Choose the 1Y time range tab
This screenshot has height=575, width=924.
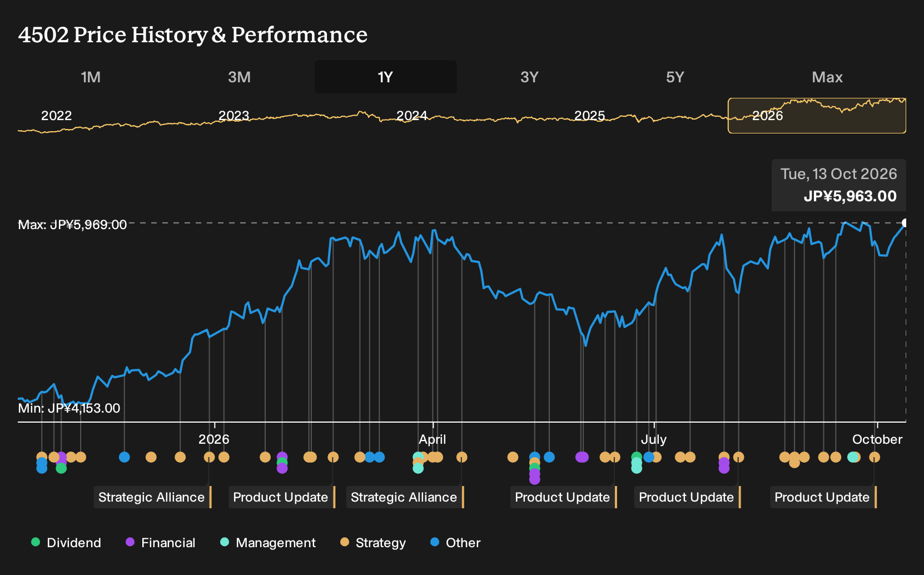386,77
